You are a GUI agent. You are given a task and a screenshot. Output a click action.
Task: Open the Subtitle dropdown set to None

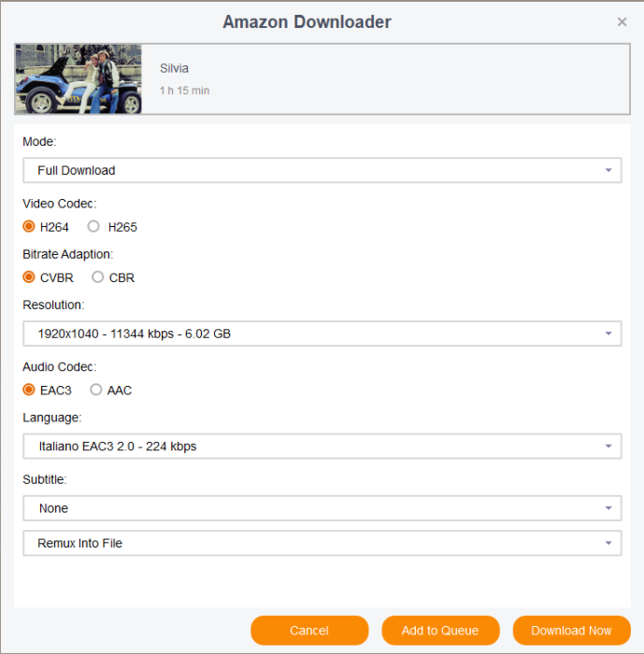(x=322, y=508)
